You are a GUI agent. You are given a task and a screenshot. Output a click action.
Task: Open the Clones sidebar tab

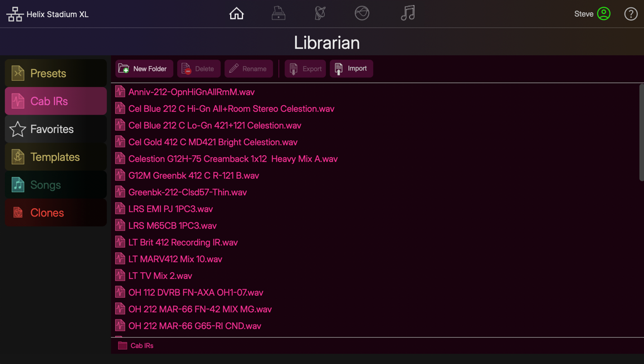56,213
